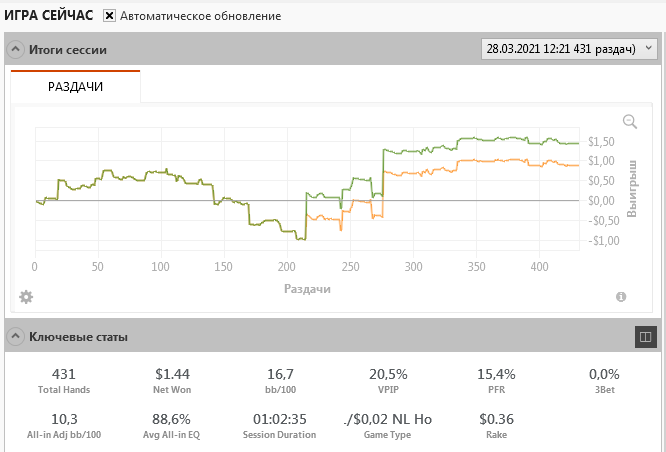This screenshot has height=452, width=666.
Task: Select the Net Won $1.44 stat
Action: point(173,380)
